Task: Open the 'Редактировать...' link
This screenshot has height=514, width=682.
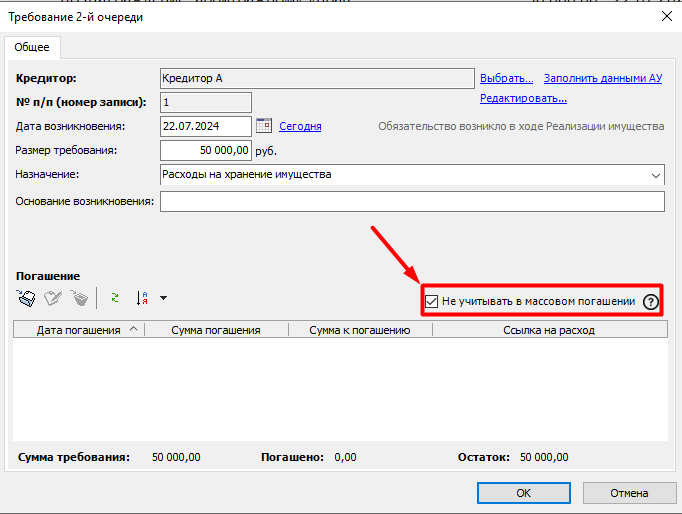Action: [523, 98]
